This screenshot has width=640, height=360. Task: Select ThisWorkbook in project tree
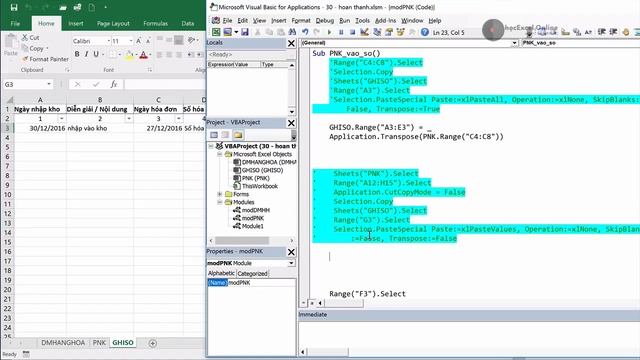260,186
